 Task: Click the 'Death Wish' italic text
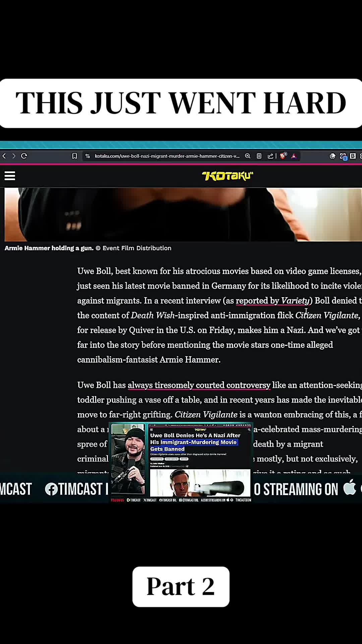153,315
